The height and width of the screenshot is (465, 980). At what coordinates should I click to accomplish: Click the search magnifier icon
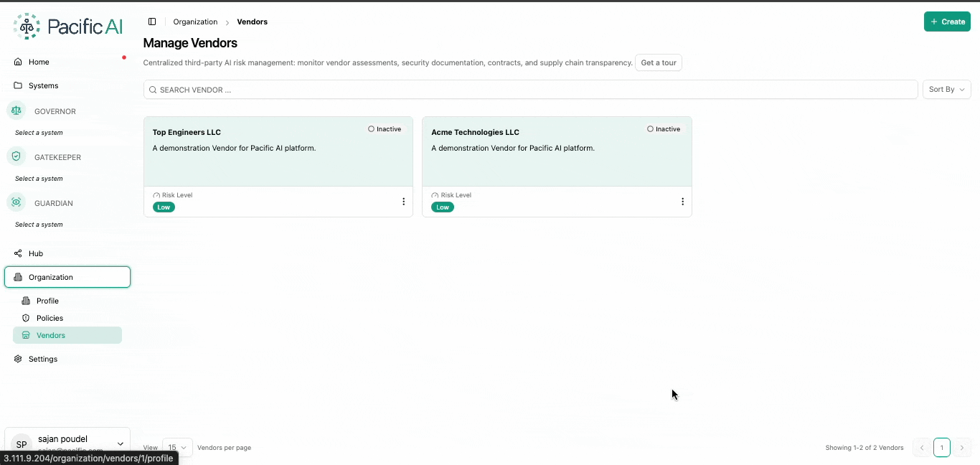(153, 90)
